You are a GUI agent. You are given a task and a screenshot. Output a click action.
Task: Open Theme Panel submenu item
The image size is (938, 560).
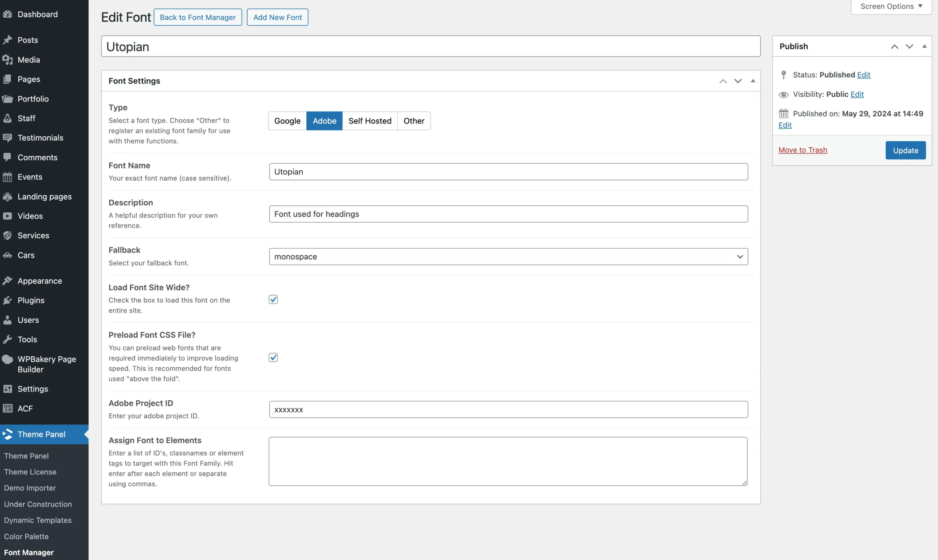pyautogui.click(x=26, y=456)
